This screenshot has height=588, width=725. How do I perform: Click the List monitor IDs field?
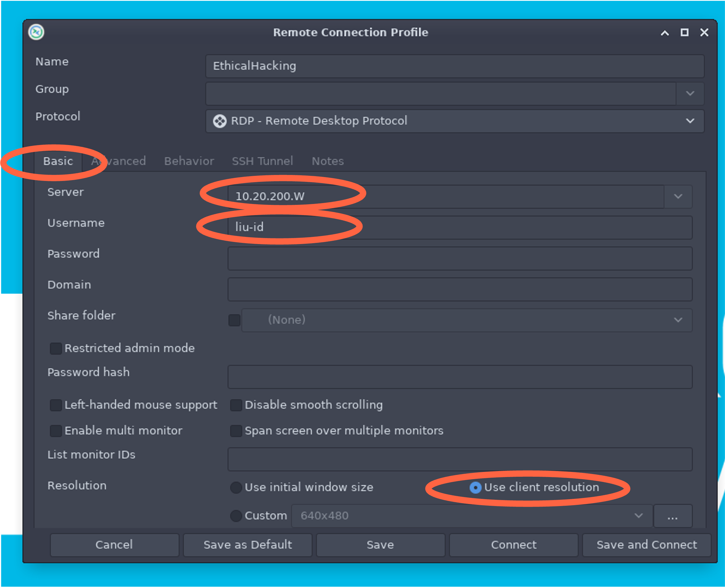point(459,459)
